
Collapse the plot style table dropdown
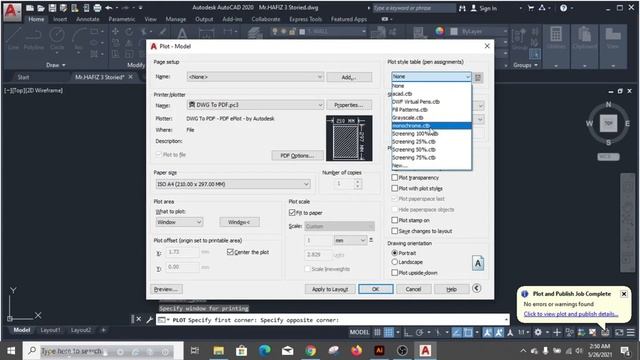pyautogui.click(x=467, y=76)
